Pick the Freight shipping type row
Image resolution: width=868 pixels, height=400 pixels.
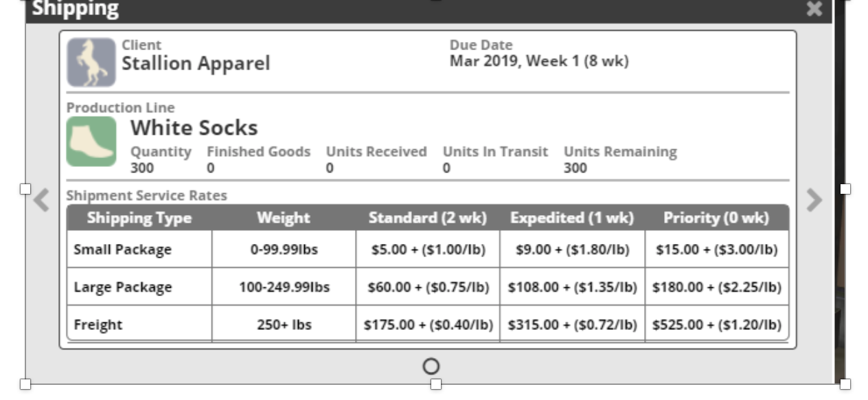pyautogui.click(x=98, y=324)
